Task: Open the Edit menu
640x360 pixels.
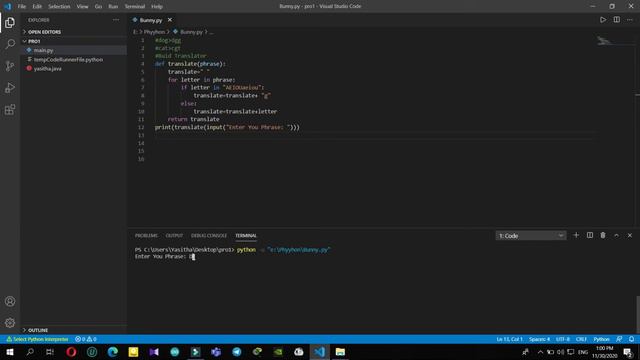Action: (x=37, y=7)
